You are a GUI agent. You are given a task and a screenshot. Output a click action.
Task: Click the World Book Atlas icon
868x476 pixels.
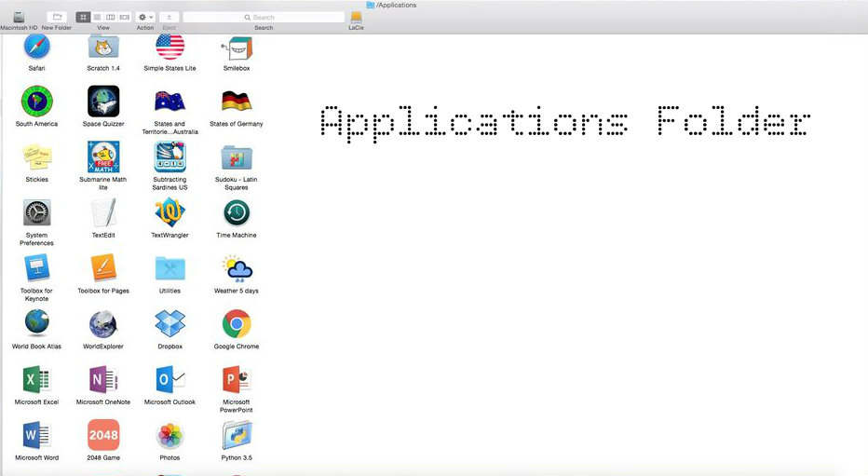coord(37,323)
